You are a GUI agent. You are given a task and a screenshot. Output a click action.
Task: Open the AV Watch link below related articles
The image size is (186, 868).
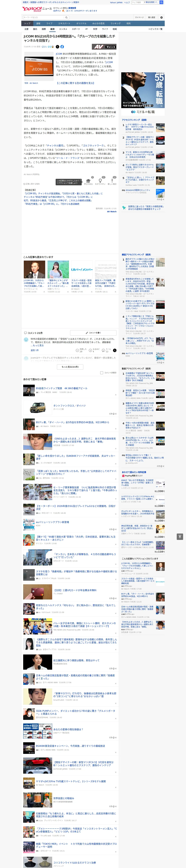point(112,212)
